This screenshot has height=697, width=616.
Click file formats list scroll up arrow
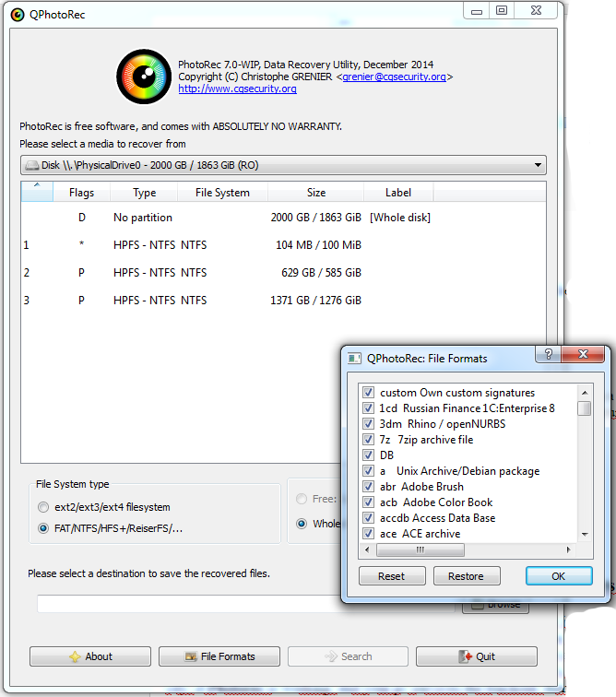pyautogui.click(x=585, y=393)
